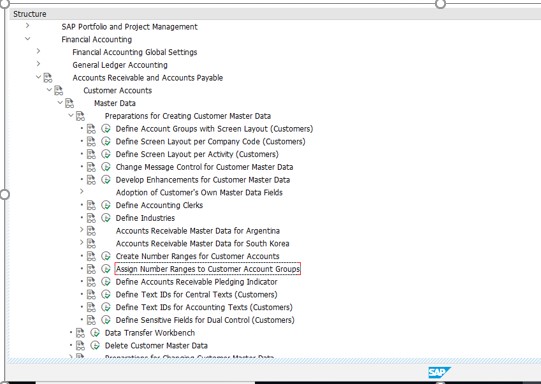
Task: Open documentation icon for Define Accounting Clerks
Action: pos(91,205)
